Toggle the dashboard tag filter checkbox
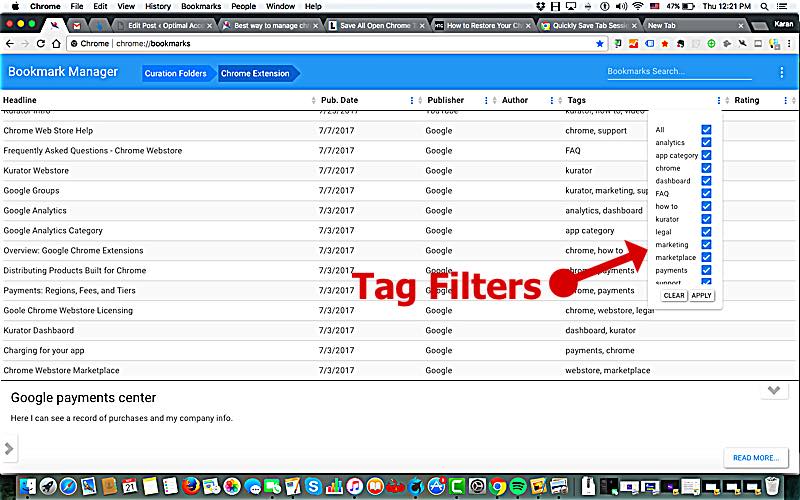 click(x=706, y=181)
